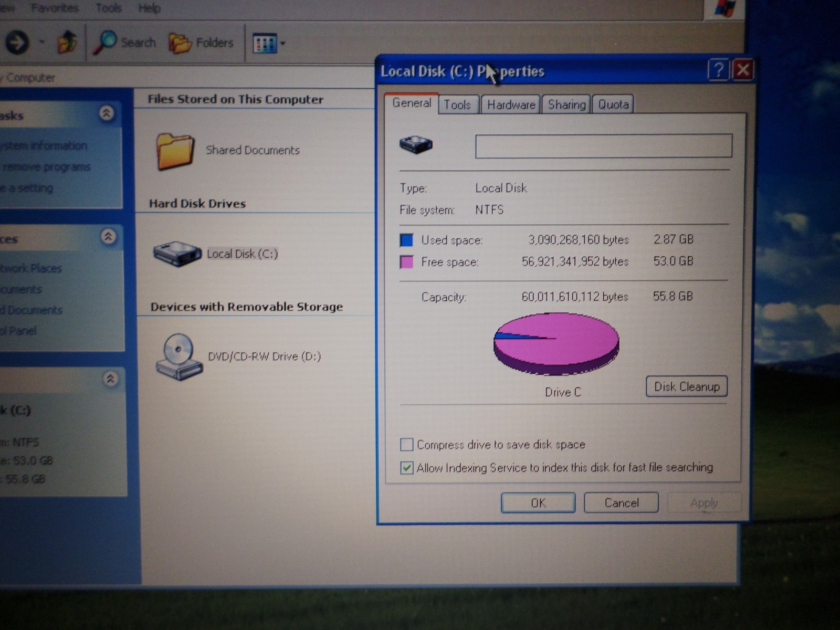Screen dimensions: 840x630
Task: Open the Tools menu
Action: tap(109, 8)
